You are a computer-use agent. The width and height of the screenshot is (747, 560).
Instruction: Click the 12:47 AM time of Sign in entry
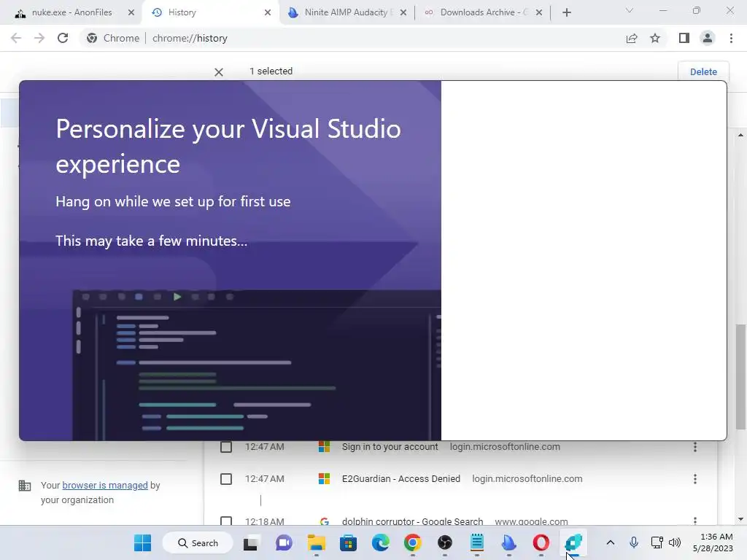[264, 447]
